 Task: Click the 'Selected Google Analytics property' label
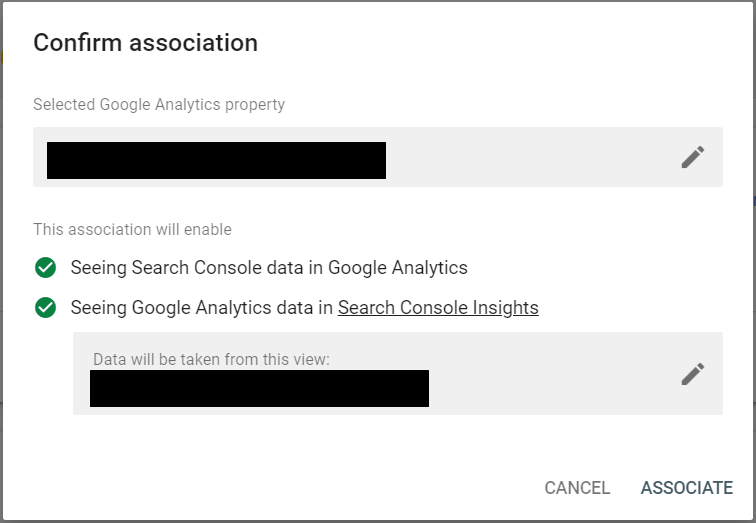(159, 105)
